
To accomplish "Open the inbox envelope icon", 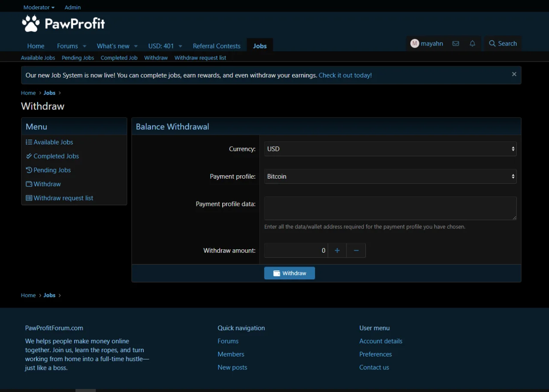I will pyautogui.click(x=455, y=44).
